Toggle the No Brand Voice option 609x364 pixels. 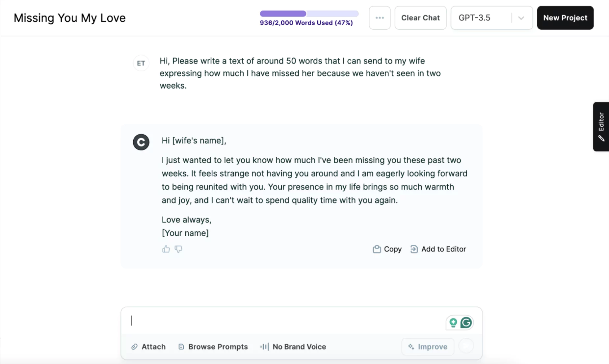coord(293,347)
